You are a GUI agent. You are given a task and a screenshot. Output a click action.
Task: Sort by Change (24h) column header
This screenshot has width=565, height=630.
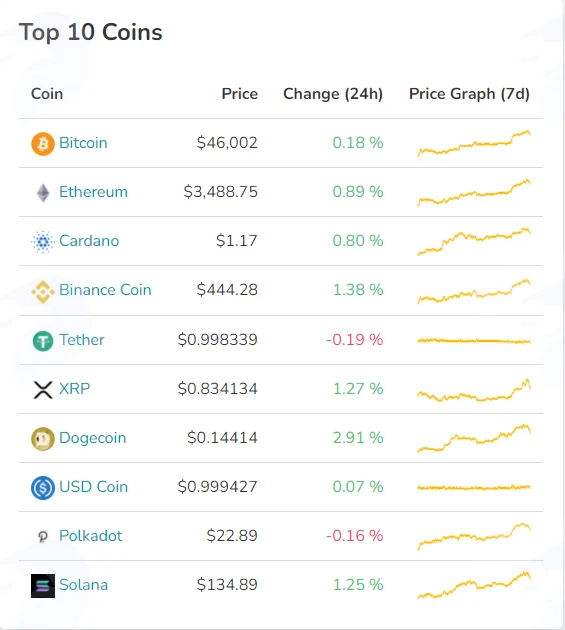point(333,94)
